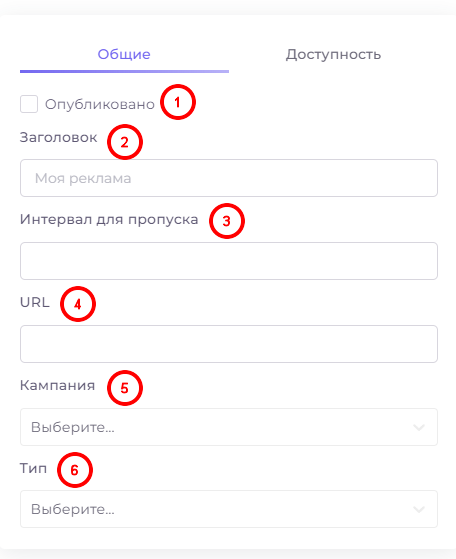The width and height of the screenshot is (456, 559).
Task: Click the Интервал для пропуска input box
Action: [x=229, y=261]
